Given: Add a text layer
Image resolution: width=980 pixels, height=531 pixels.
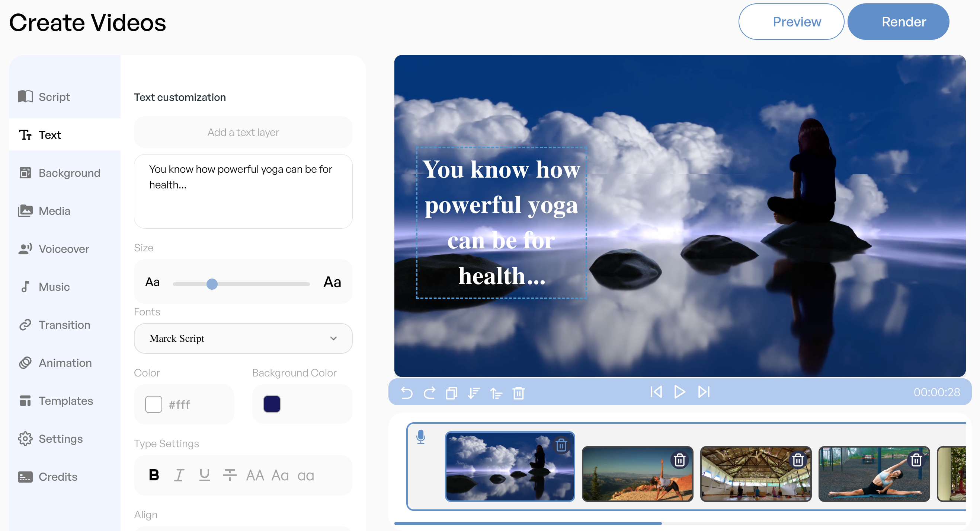Looking at the screenshot, I should click(x=243, y=132).
